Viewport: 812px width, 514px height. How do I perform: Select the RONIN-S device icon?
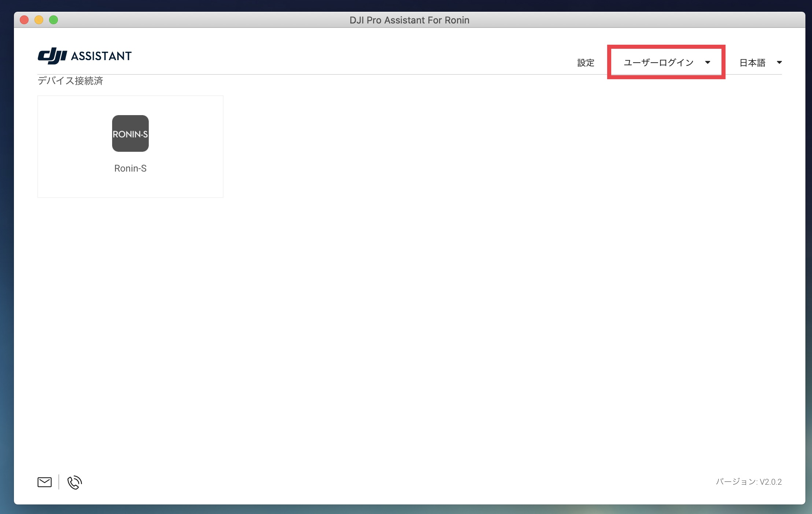coord(130,133)
